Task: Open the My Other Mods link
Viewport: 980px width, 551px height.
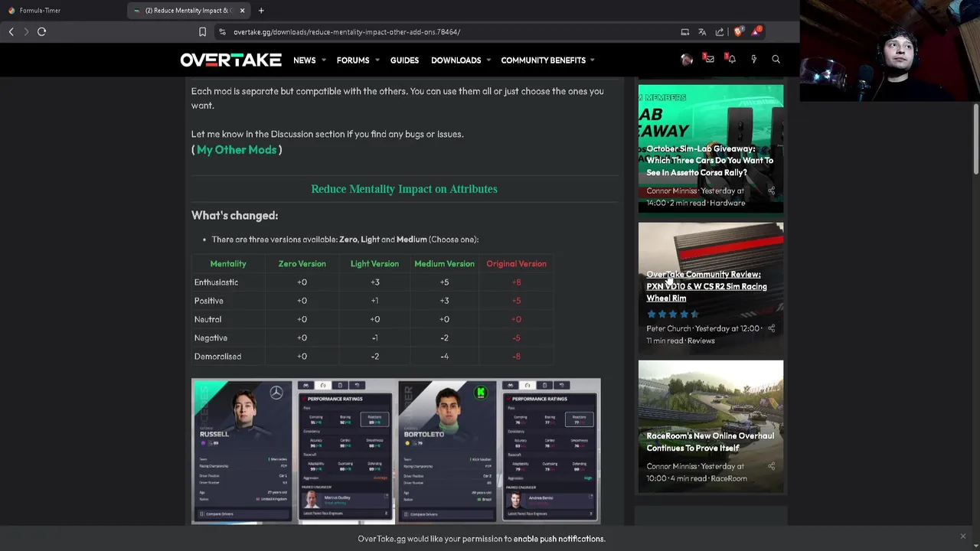Action: point(237,150)
